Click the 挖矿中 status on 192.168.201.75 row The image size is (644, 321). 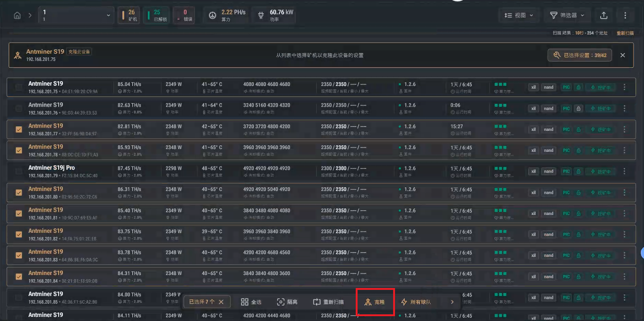click(601, 87)
